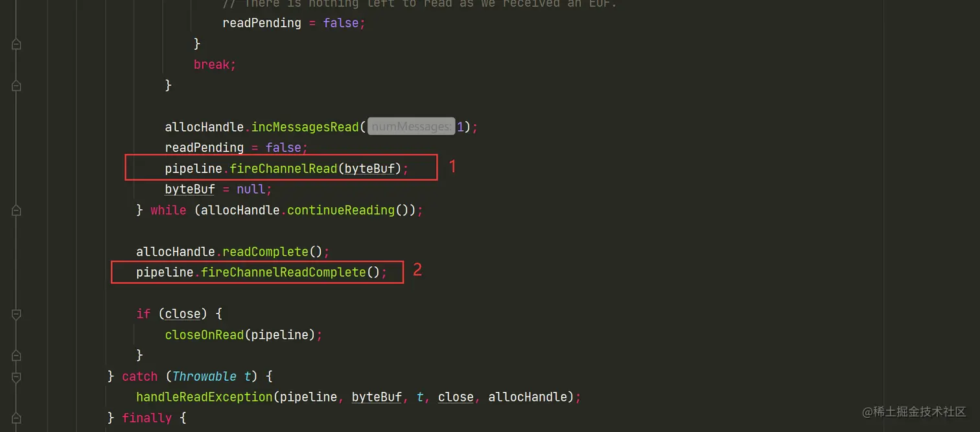The width and height of the screenshot is (980, 432).
Task: Click the red annotation number 1
Action: pyautogui.click(x=452, y=166)
